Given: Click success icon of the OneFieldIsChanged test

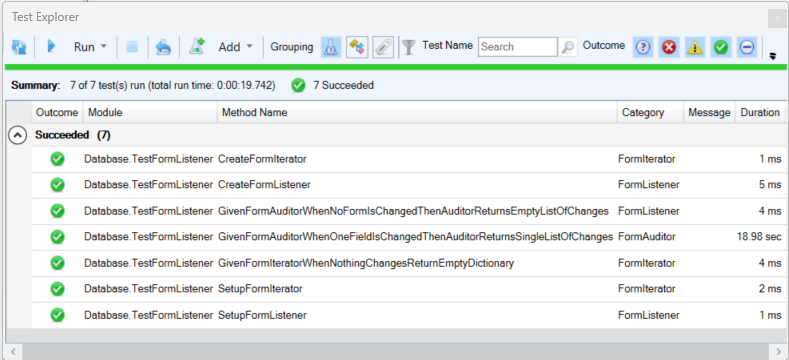Looking at the screenshot, I should pyautogui.click(x=57, y=237).
